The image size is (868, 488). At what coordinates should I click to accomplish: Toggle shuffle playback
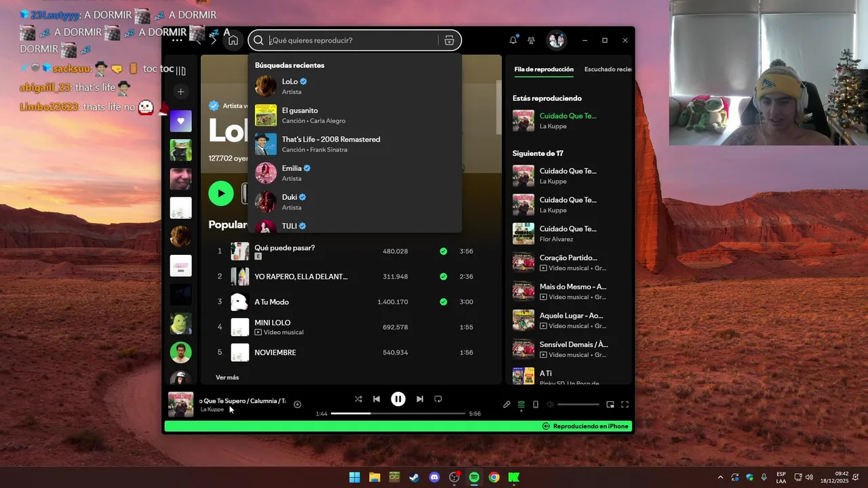tap(358, 399)
